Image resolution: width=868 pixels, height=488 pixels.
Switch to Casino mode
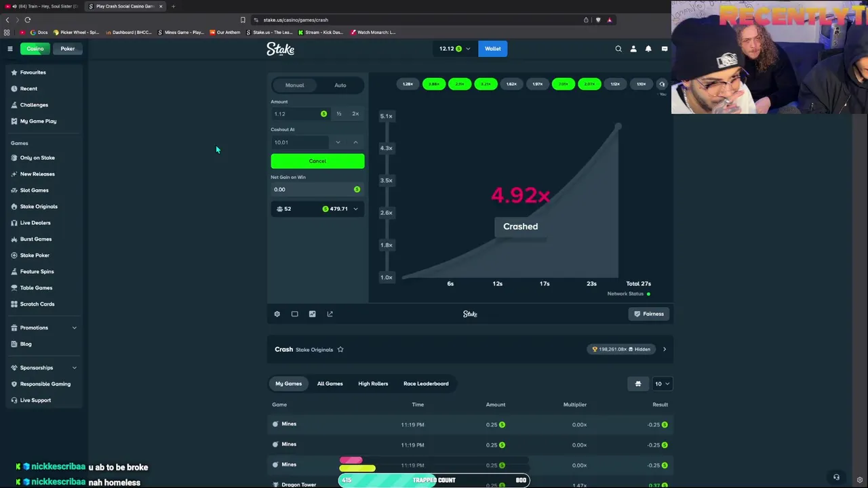click(35, 49)
